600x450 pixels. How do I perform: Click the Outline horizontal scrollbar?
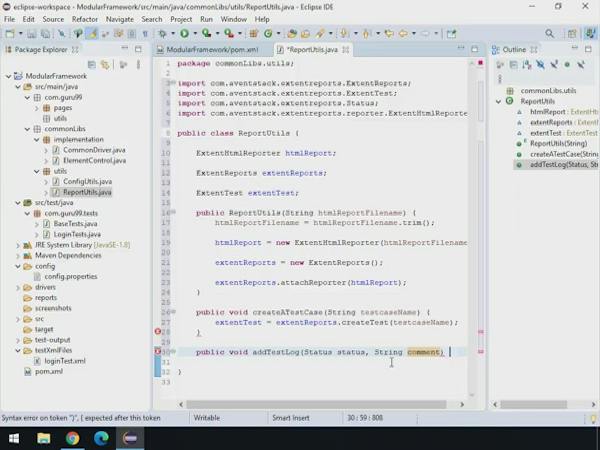point(533,404)
